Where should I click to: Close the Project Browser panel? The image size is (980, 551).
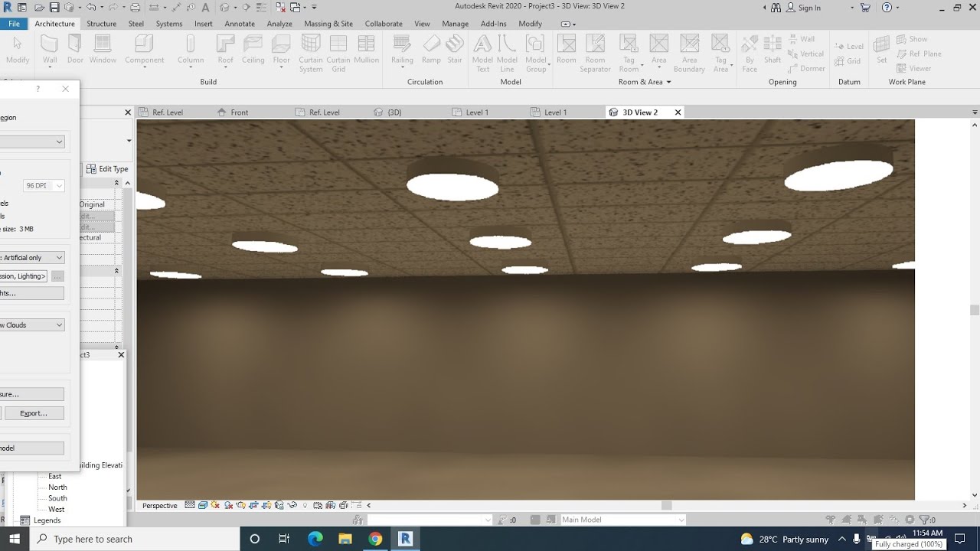pos(121,355)
